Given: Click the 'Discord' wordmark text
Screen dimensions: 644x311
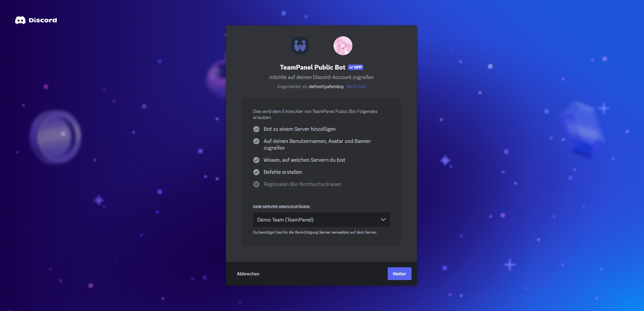Looking at the screenshot, I should [43, 20].
